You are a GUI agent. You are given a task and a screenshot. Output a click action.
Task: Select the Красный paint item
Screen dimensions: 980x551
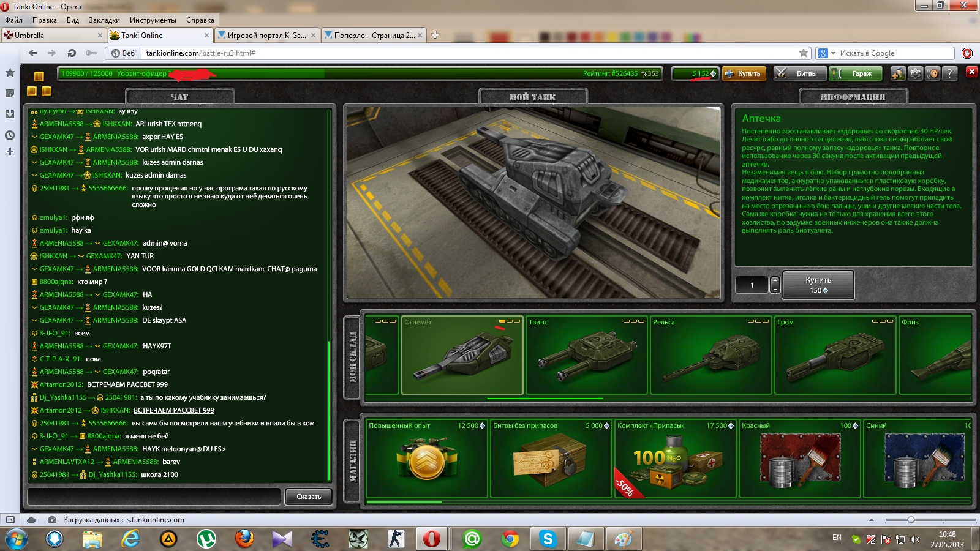tap(800, 459)
